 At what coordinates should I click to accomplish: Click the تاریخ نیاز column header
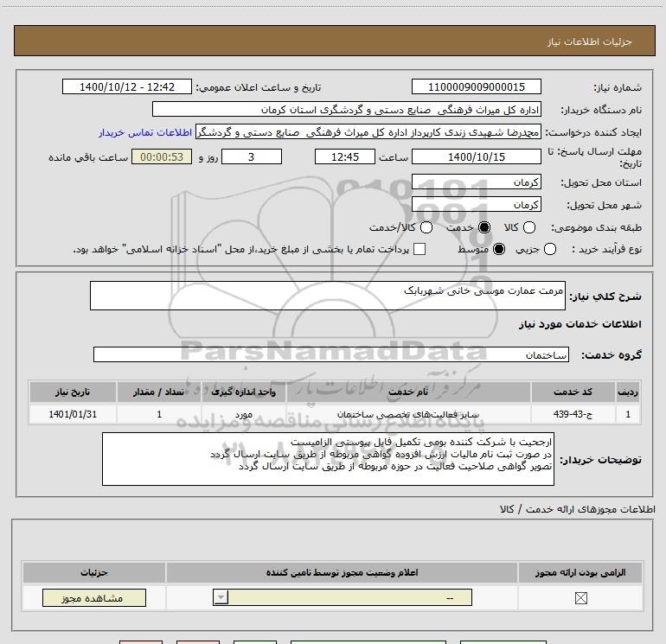click(73, 392)
